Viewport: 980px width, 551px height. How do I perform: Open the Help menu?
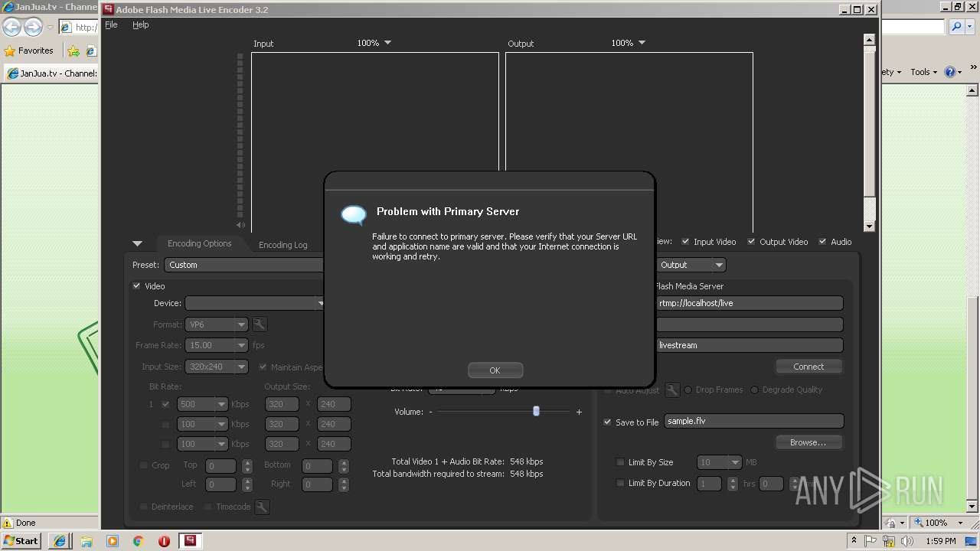tap(140, 24)
